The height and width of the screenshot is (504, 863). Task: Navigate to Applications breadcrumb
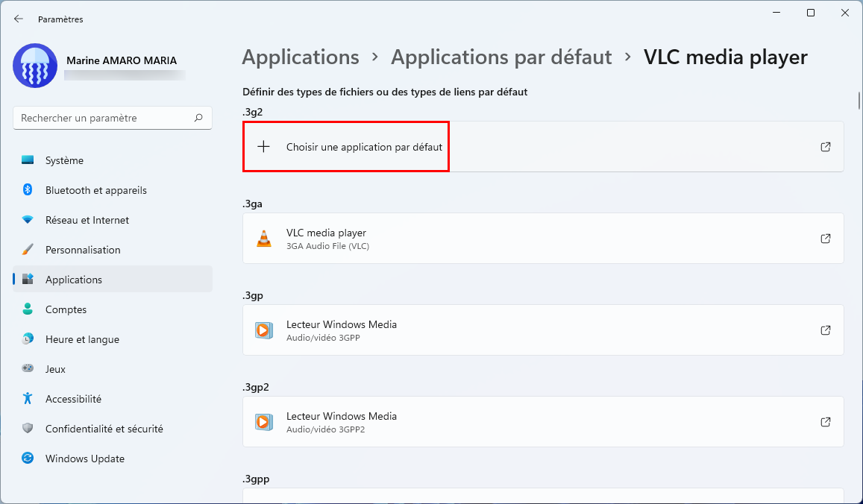[301, 57]
